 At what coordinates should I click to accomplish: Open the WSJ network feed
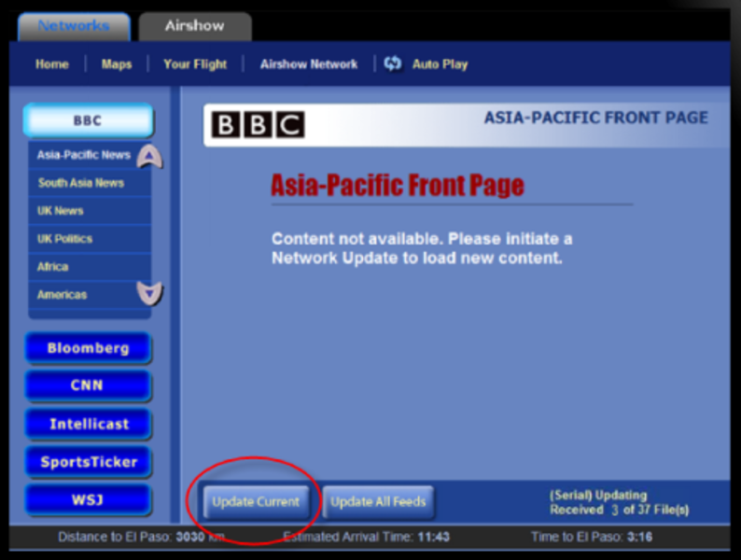[x=88, y=500]
